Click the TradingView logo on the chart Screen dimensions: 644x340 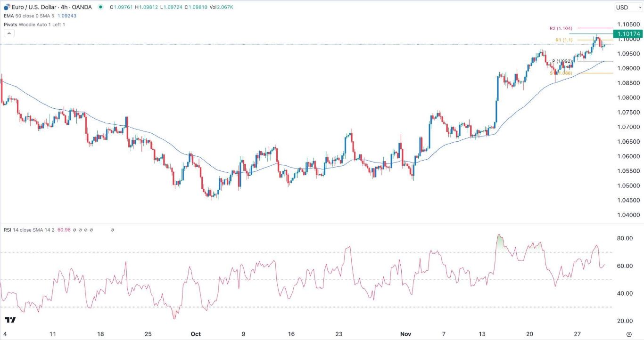(10, 320)
